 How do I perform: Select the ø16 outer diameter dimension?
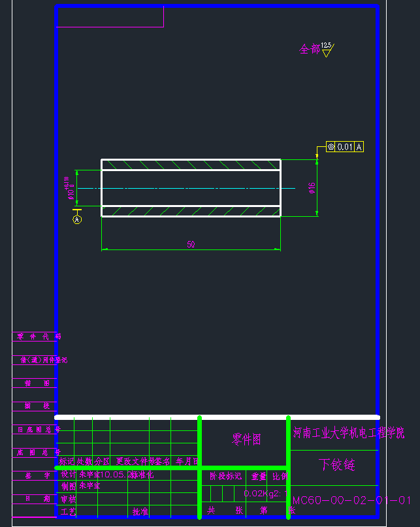(x=312, y=188)
